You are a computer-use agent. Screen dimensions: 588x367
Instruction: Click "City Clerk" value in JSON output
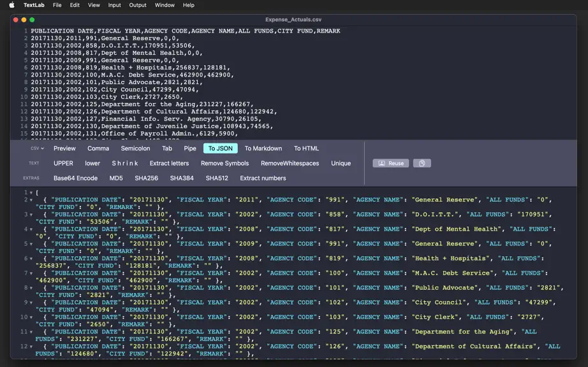[x=435, y=317]
